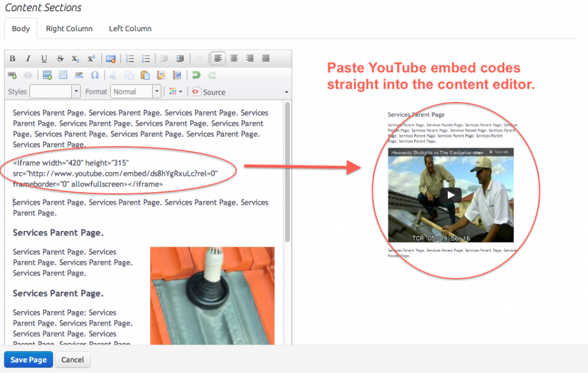
Task: Apply block quote formatting
Action: coord(199,58)
